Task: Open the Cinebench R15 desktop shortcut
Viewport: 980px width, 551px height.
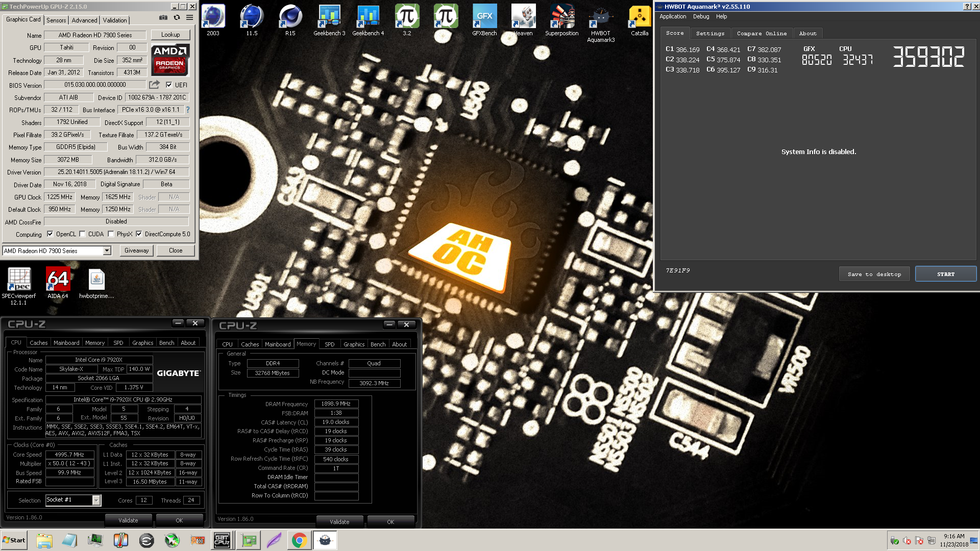Action: pos(290,20)
